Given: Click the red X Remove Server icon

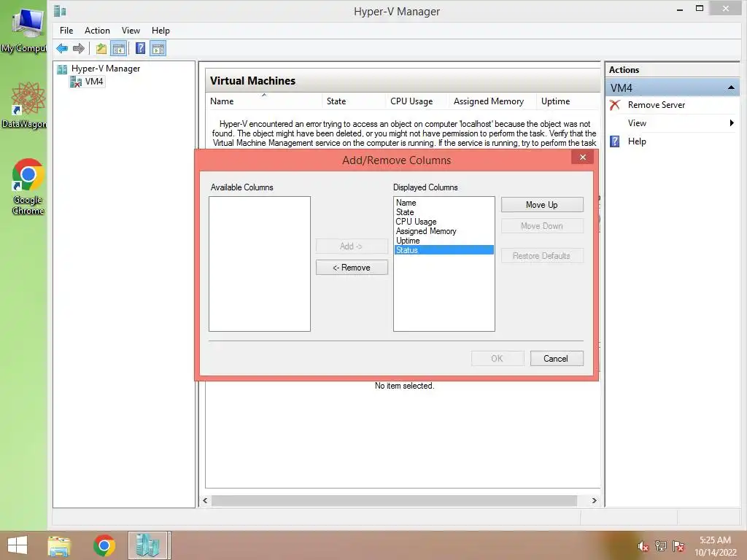Looking at the screenshot, I should (615, 105).
